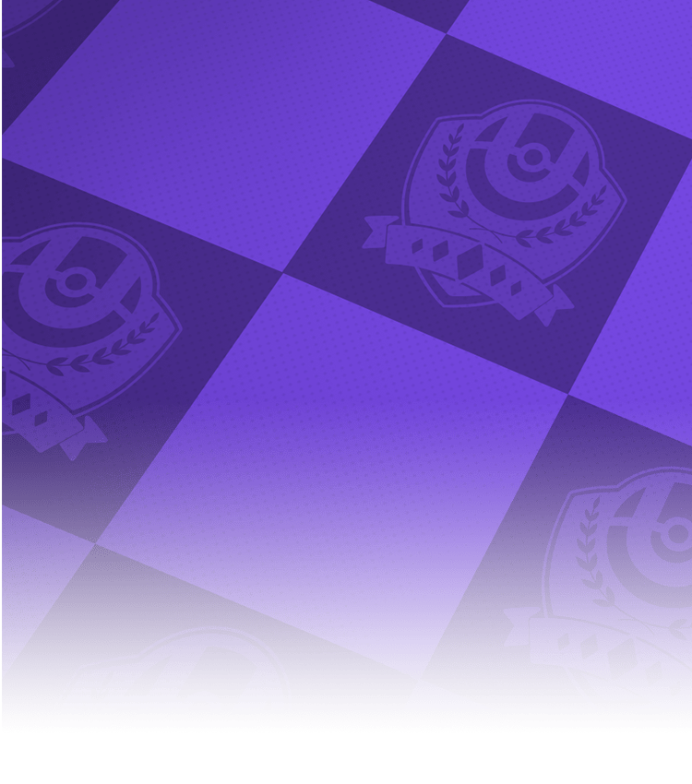Click the largest diamond on upper-right crest ribbon
The image size is (692, 784).
click(470, 264)
